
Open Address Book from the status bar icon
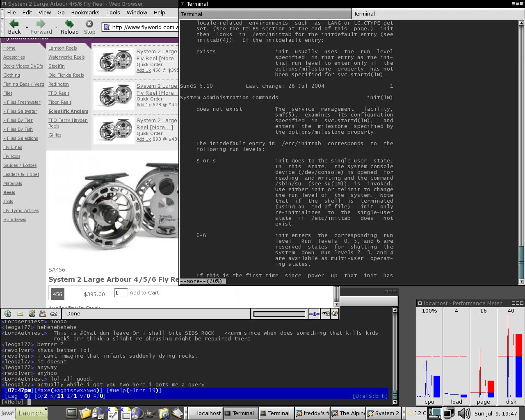[43, 314]
